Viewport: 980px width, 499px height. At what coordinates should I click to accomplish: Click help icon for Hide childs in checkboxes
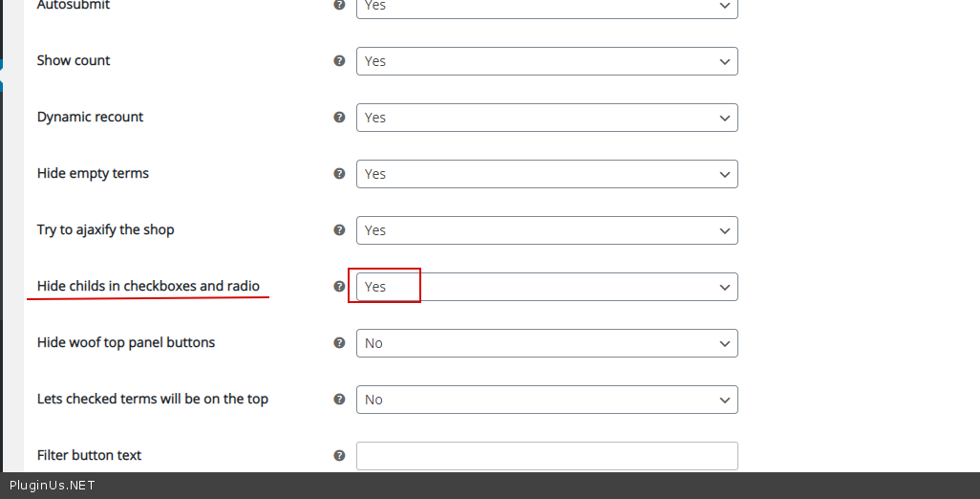point(339,286)
